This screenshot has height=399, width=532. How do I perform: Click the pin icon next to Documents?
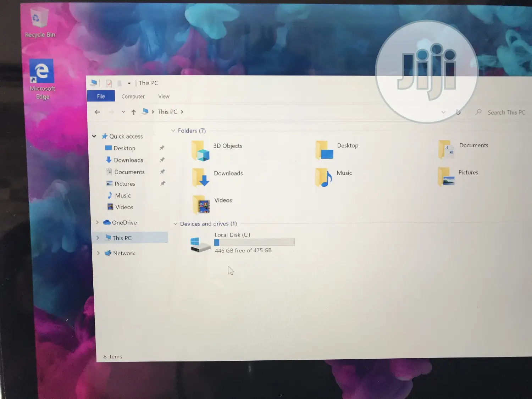(162, 172)
